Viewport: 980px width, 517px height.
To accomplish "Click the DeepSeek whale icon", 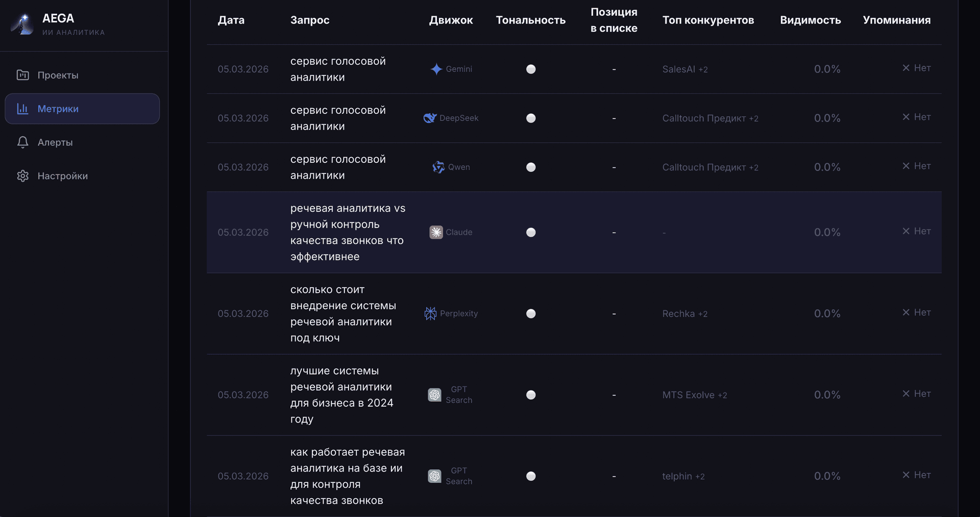I will [430, 118].
